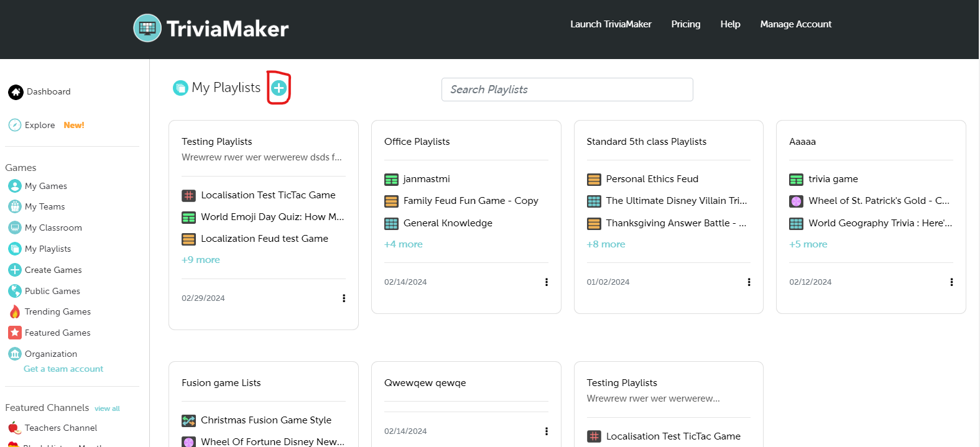Open Featured Games star icon

click(15, 333)
